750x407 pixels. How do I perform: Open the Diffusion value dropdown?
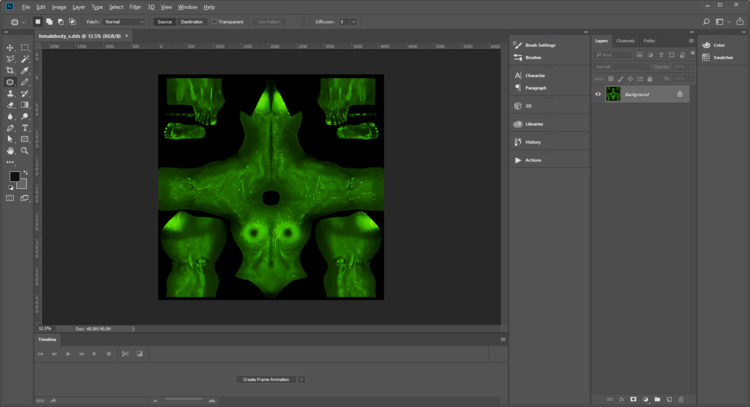point(354,22)
